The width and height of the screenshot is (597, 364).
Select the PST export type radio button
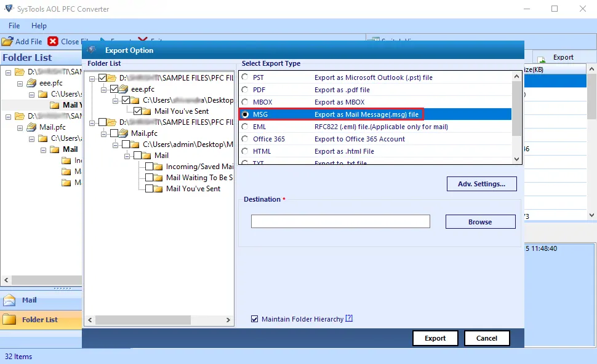[x=245, y=77]
